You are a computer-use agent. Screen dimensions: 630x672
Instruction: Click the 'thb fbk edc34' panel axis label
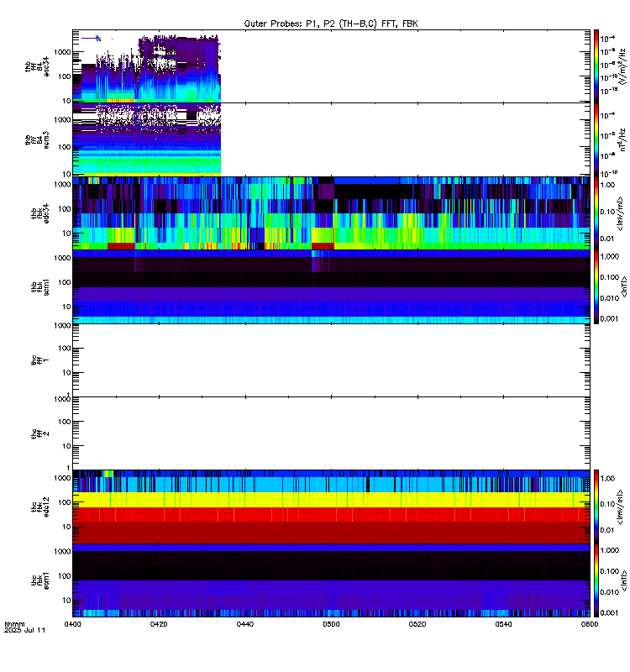40,213
